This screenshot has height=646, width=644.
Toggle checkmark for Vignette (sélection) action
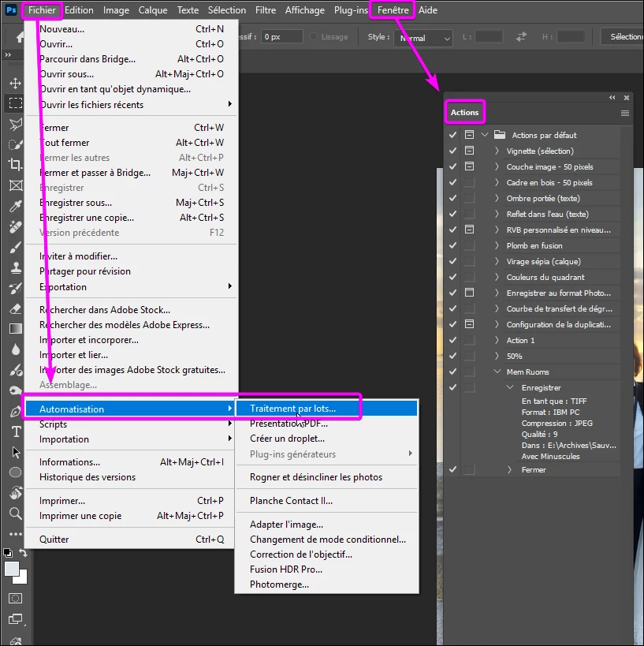point(452,151)
